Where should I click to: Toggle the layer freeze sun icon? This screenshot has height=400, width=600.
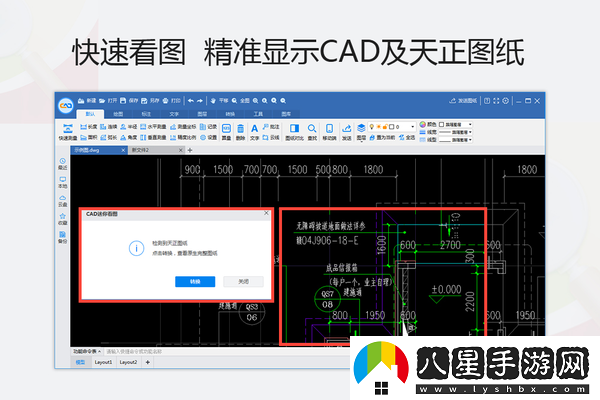pos(378,126)
